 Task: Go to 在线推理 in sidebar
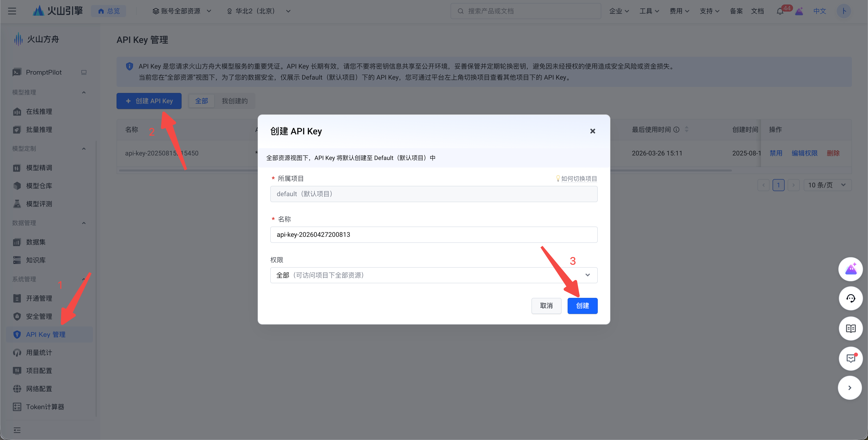pos(39,112)
